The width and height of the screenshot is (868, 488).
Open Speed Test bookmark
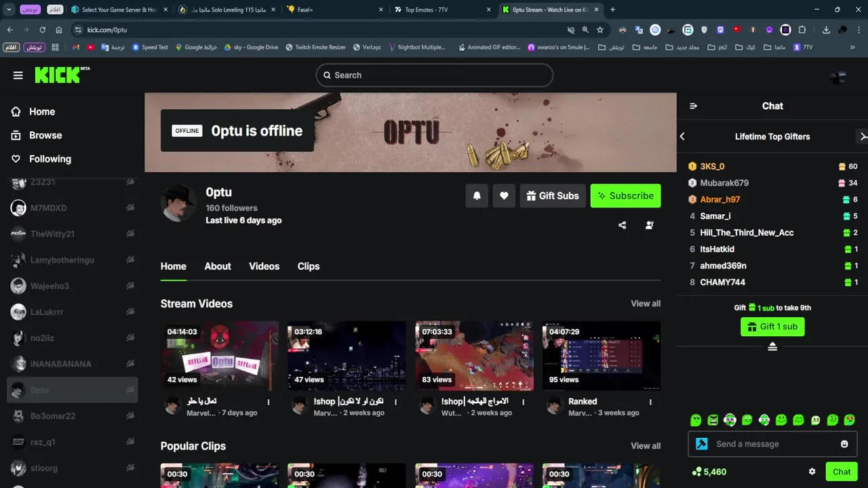pos(150,47)
